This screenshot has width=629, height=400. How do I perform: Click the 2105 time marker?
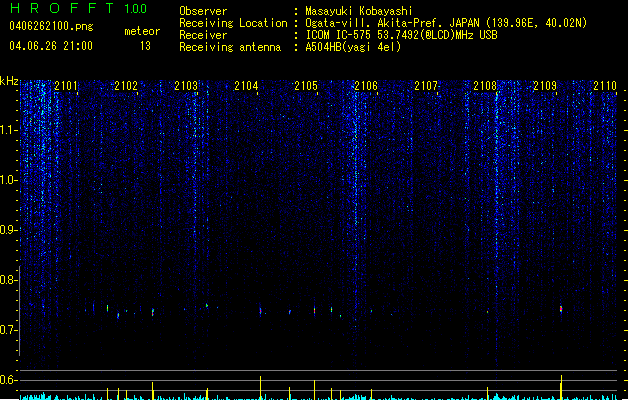[x=306, y=86]
